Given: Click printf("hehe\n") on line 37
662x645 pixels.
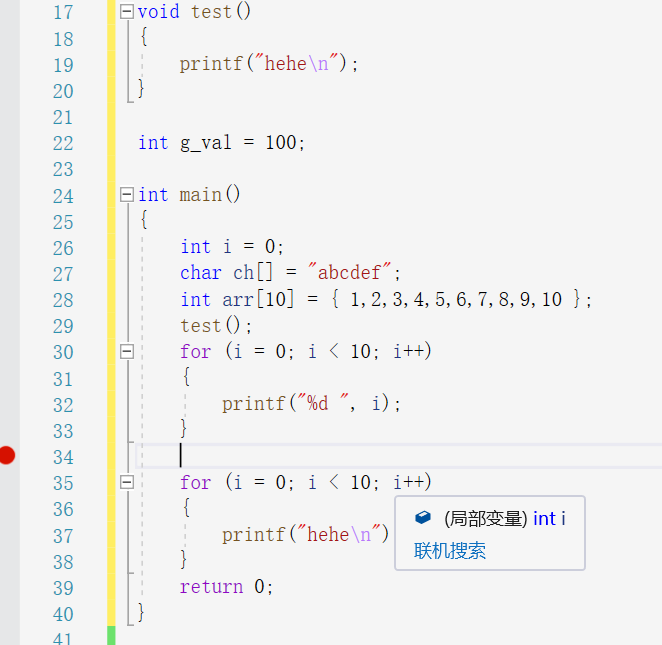Looking at the screenshot, I should pos(305,534).
